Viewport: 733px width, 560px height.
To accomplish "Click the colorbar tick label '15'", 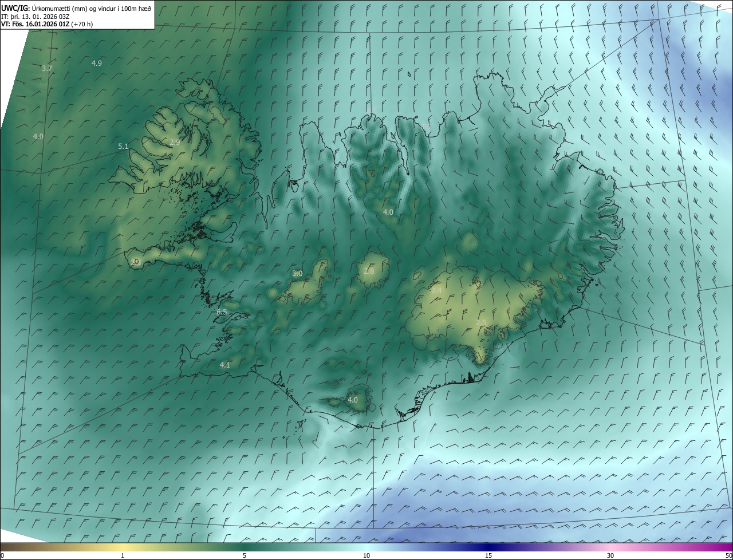I will pyautogui.click(x=488, y=555).
